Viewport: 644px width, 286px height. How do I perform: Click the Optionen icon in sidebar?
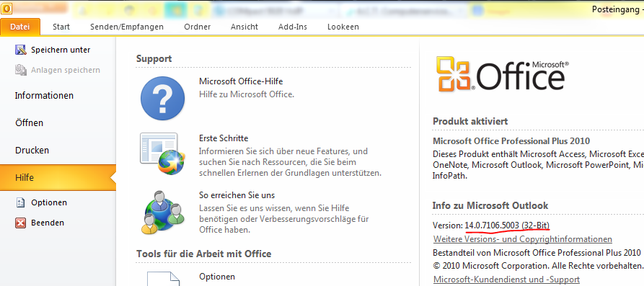pyautogui.click(x=20, y=202)
